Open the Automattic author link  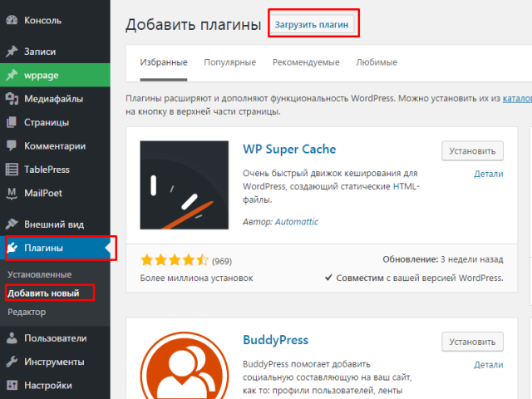[x=297, y=222]
